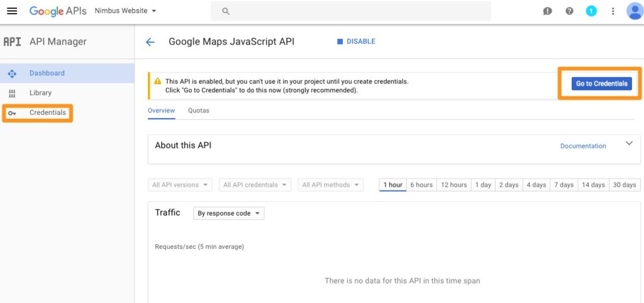Click the user account avatar
Screen dimensions: 644x303
[x=634, y=11]
